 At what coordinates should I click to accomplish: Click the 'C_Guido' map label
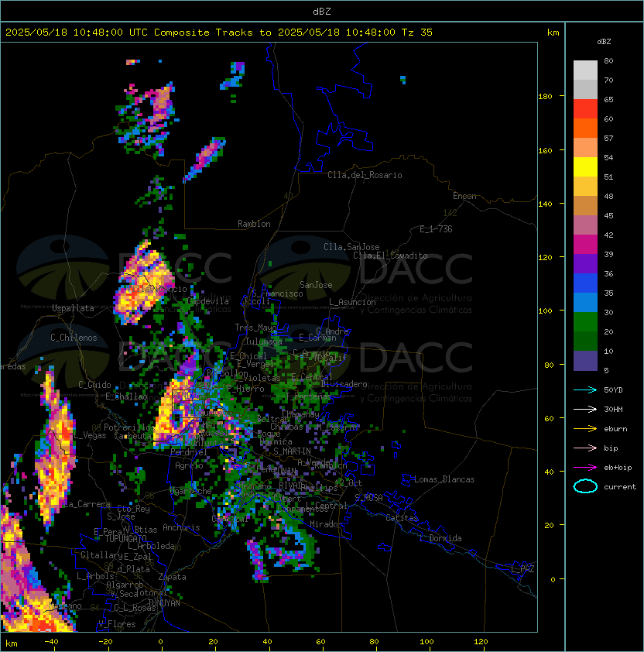[94, 385]
